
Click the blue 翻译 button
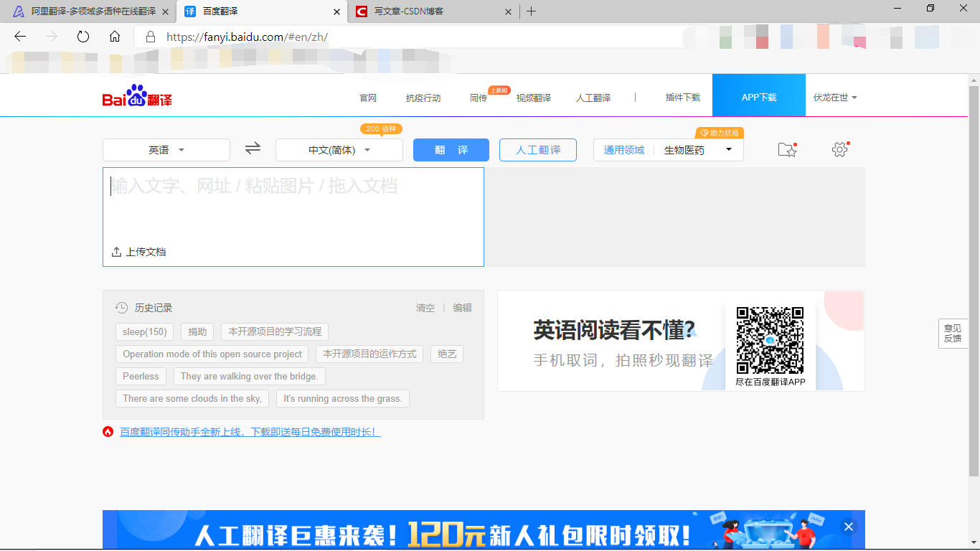coord(451,150)
